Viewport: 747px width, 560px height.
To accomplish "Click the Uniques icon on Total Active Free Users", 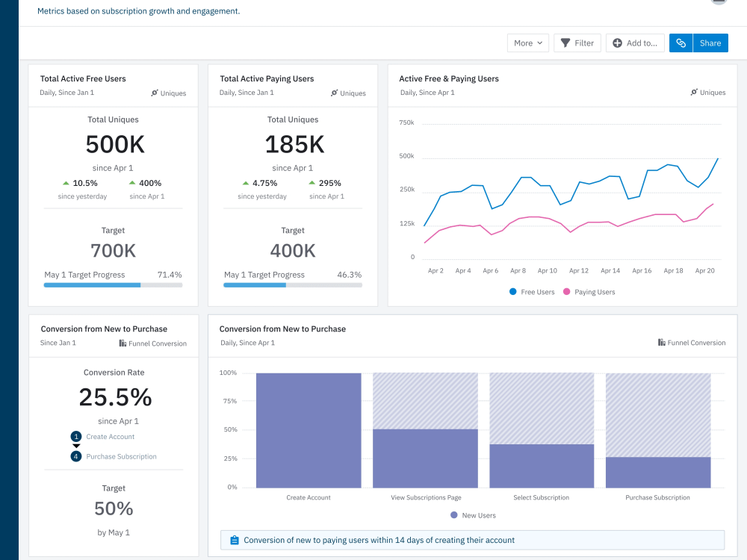I will tap(155, 93).
